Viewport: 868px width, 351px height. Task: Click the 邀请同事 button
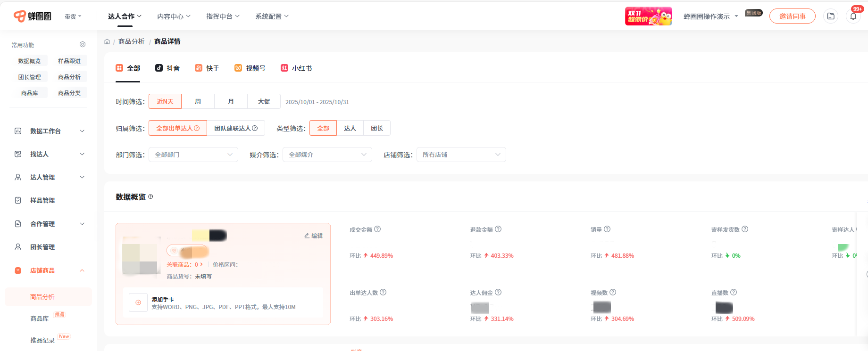792,16
